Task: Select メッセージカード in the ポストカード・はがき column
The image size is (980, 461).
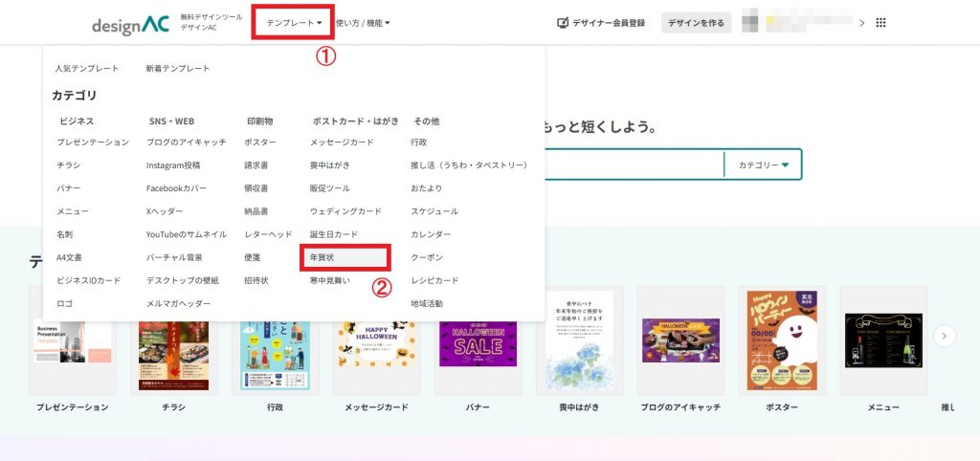Action: pos(342,143)
